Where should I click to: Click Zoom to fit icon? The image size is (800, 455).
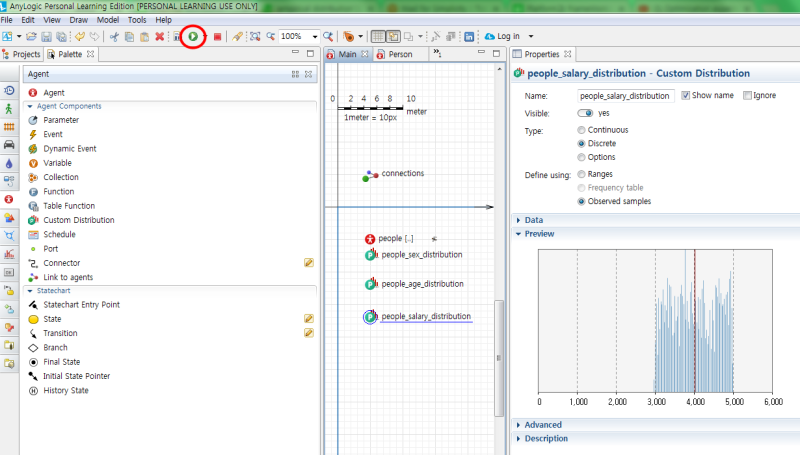pyautogui.click(x=255, y=36)
